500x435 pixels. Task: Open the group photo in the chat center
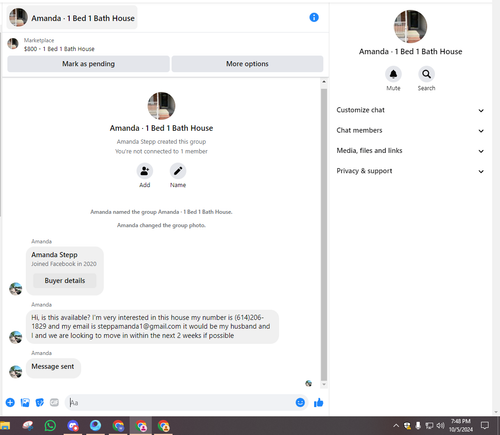161,106
